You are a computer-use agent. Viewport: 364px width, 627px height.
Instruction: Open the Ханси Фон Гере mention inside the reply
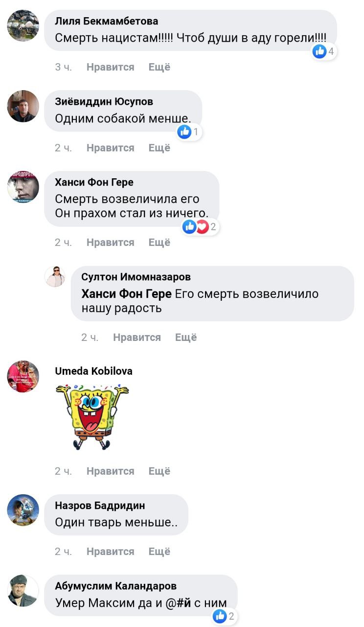click(127, 294)
